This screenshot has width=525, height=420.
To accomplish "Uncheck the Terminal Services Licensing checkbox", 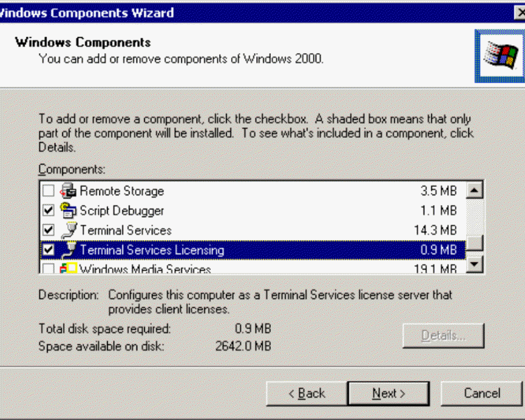I will click(48, 250).
